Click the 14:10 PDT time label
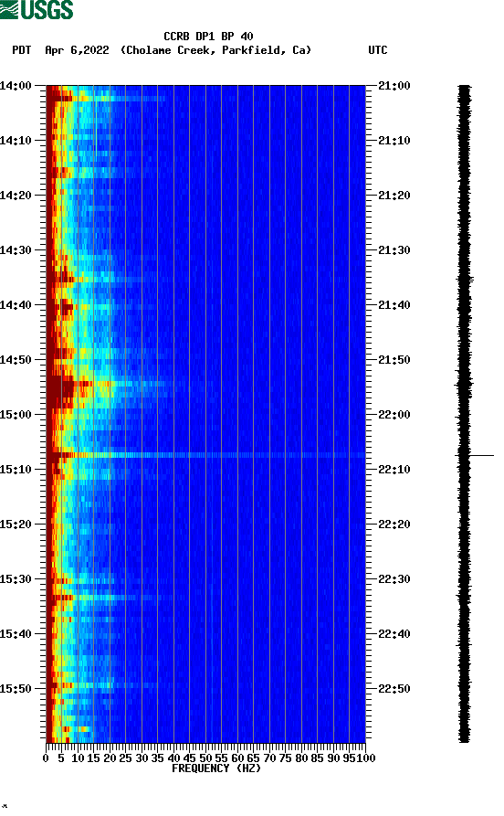The height and width of the screenshot is (816, 504). click(x=16, y=141)
